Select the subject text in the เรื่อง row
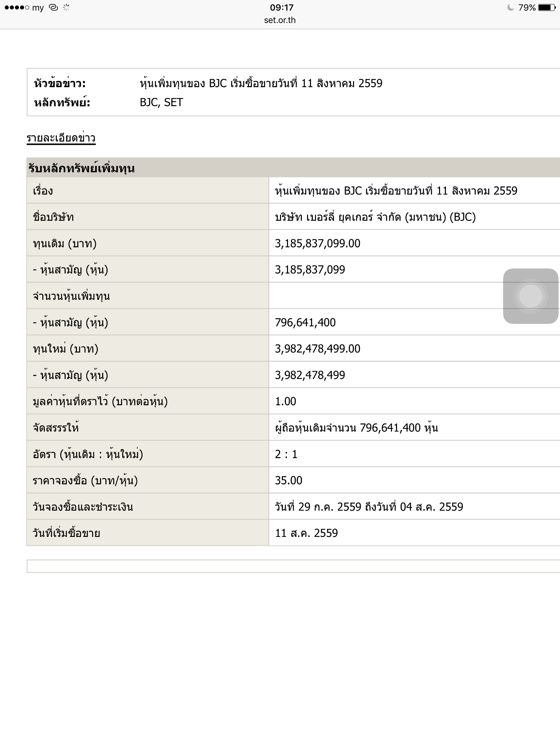 point(396,191)
